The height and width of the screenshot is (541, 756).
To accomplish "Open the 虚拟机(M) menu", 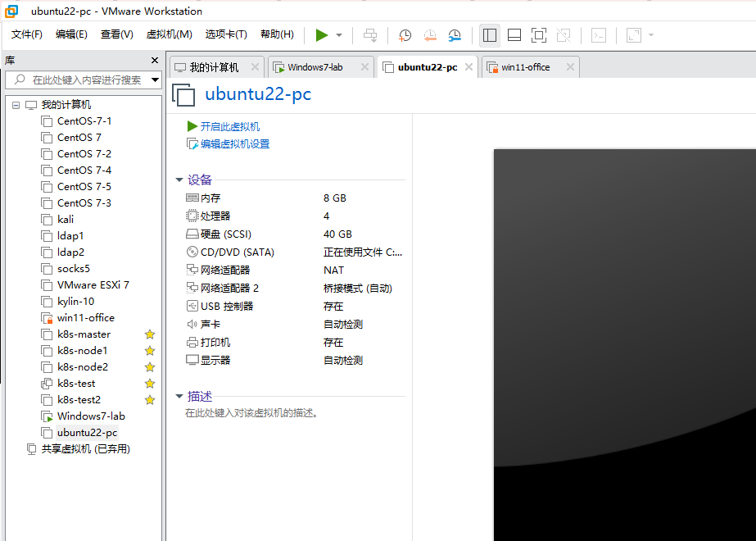I will coord(170,34).
